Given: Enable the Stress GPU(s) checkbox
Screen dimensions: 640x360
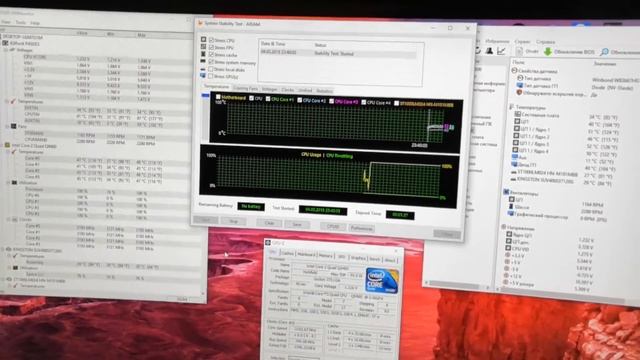Looking at the screenshot, I should tap(211, 76).
